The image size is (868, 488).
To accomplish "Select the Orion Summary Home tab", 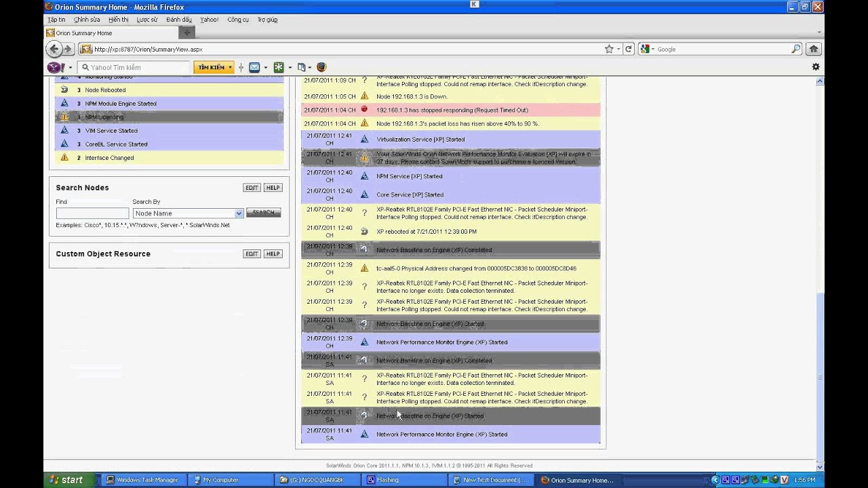I will 112,33.
